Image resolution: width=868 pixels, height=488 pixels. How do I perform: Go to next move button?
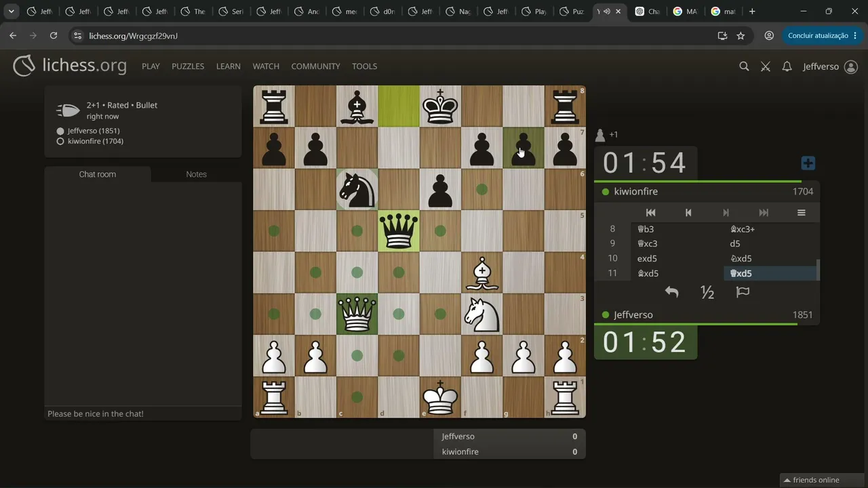pyautogui.click(x=726, y=213)
